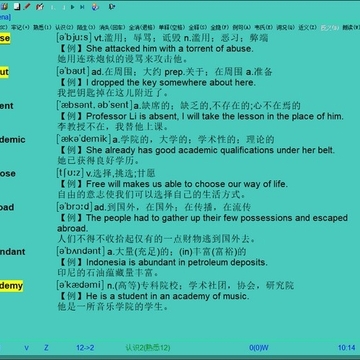The height and width of the screenshot is (360, 360).
Task: Click the phonetic [ə'brɔ:d] transcription
Action: point(74,206)
